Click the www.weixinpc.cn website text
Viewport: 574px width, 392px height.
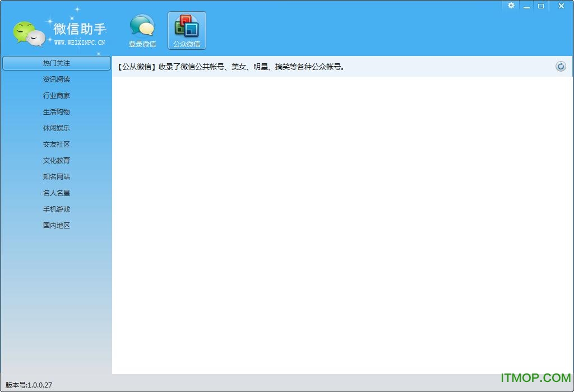(x=80, y=42)
